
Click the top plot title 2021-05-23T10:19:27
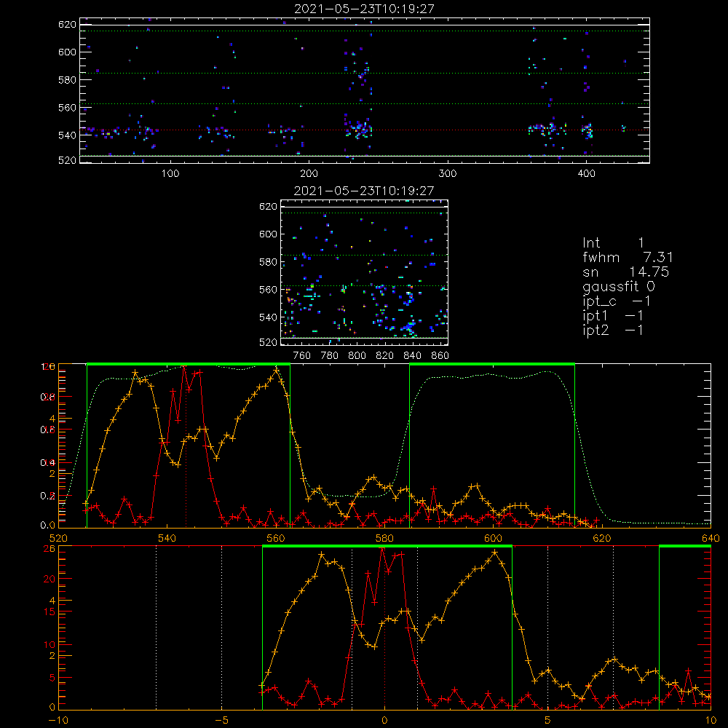click(364, 9)
